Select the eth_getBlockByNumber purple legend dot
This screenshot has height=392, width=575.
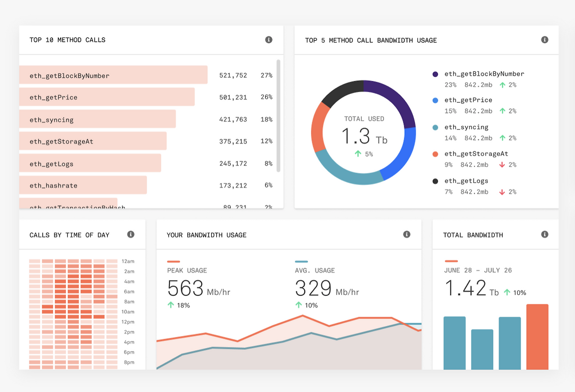click(x=435, y=74)
